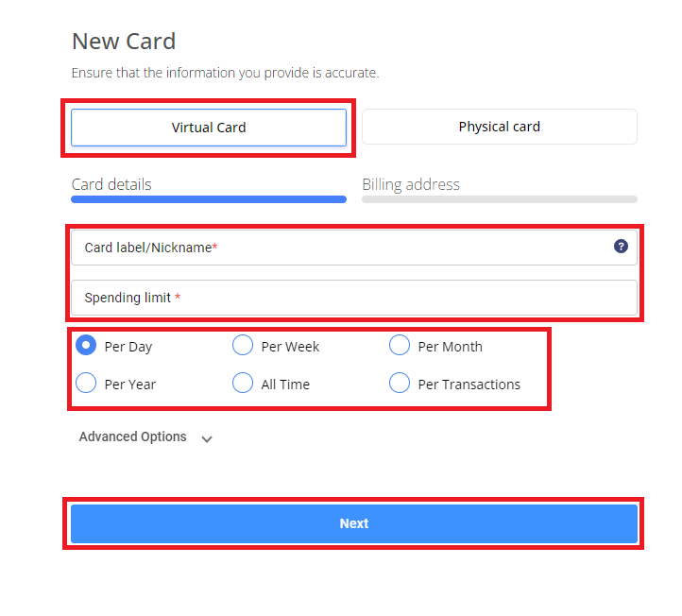Switch to Virtual Card type
This screenshot has height=616, width=682.
pyautogui.click(x=209, y=128)
